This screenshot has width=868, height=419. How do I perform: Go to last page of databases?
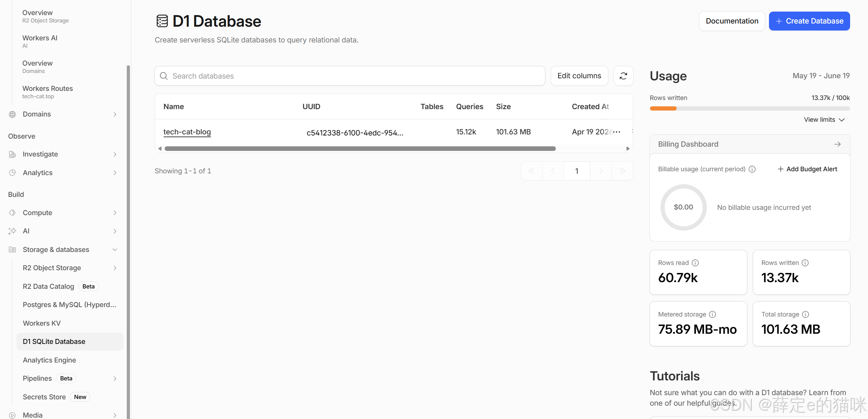622,171
